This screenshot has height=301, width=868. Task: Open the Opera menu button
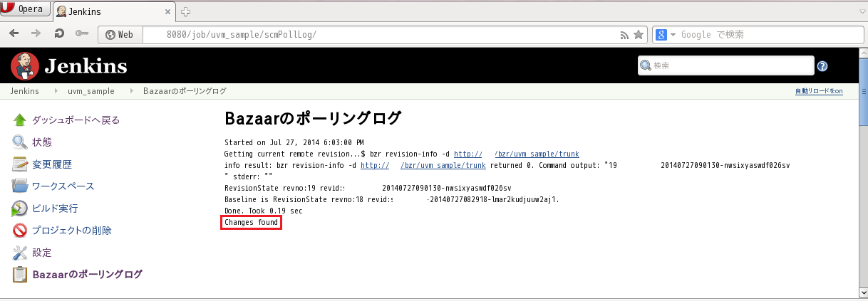(x=25, y=10)
